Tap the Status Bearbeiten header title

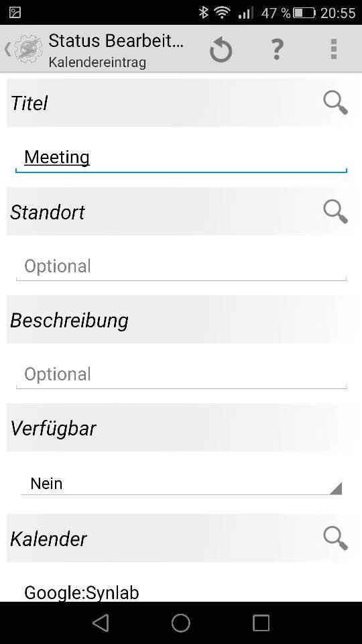(x=116, y=41)
